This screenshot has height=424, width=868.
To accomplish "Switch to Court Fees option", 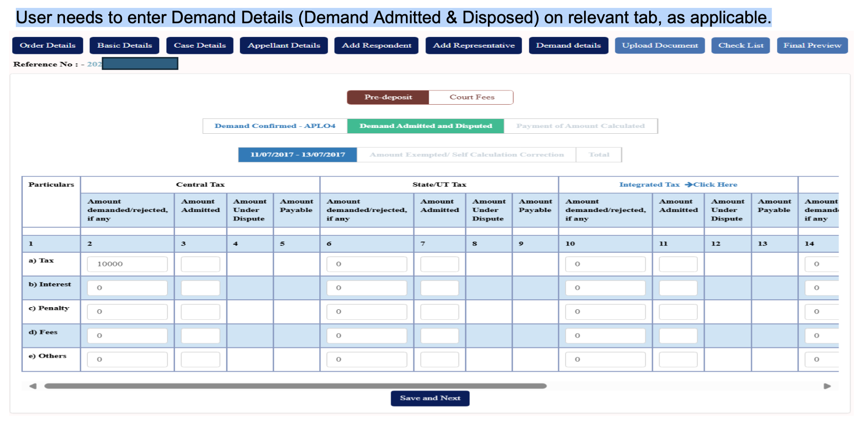I will pyautogui.click(x=472, y=97).
